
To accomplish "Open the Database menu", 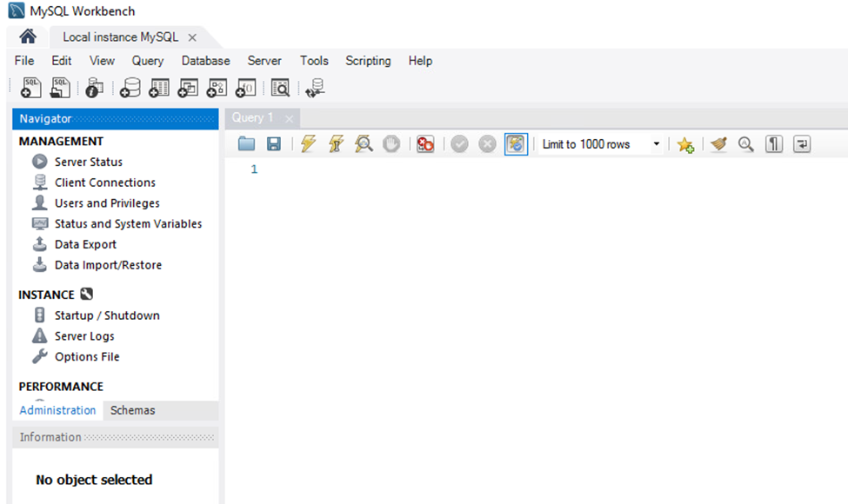I will (205, 61).
